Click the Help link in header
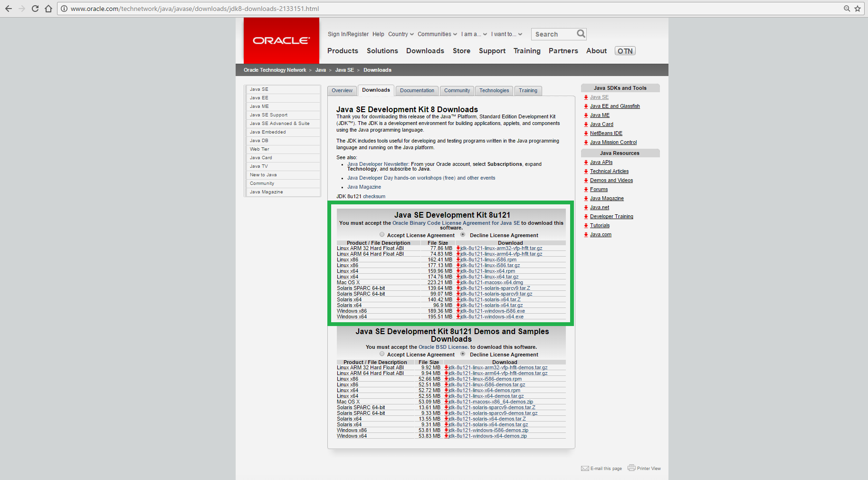The height and width of the screenshot is (480, 868). tap(378, 34)
